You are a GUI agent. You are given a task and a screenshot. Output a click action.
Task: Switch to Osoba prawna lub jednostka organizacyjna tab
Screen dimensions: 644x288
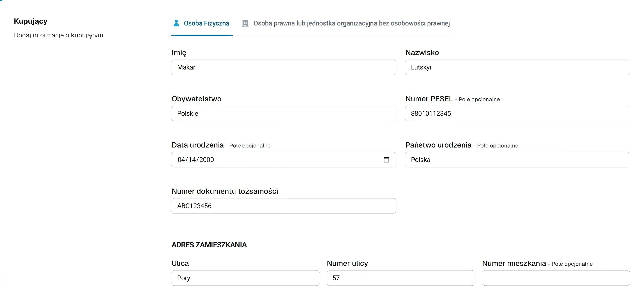click(x=352, y=23)
